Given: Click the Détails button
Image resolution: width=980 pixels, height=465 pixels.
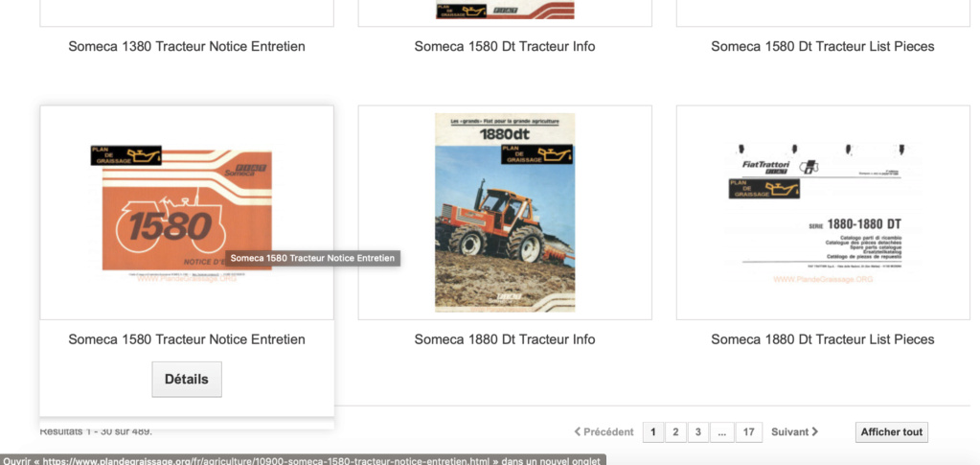Looking at the screenshot, I should tap(187, 380).
